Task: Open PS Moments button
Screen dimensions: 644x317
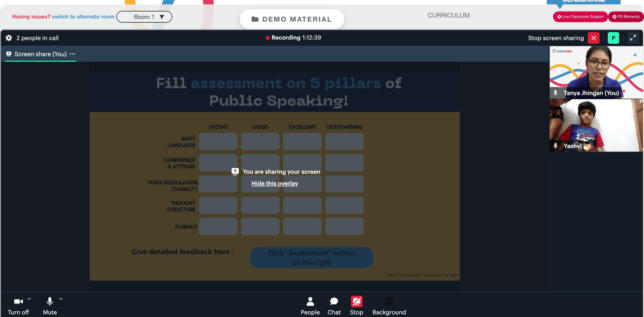Action: click(626, 17)
